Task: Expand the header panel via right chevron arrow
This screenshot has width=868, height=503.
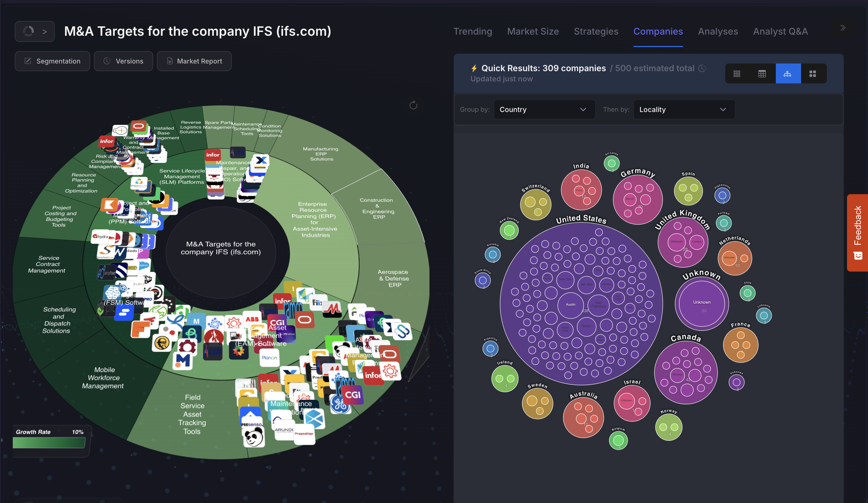Action: [x=843, y=28]
